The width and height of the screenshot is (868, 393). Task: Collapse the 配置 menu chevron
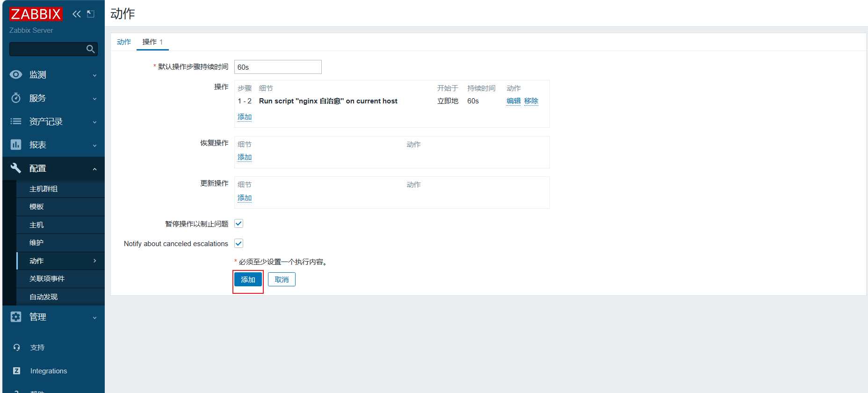click(x=94, y=169)
